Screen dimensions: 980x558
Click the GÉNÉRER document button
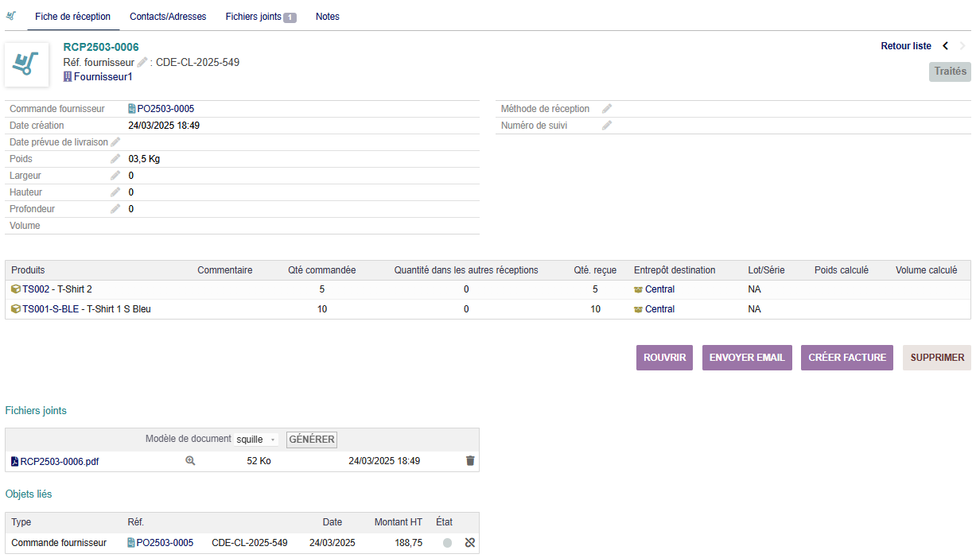pyautogui.click(x=312, y=440)
